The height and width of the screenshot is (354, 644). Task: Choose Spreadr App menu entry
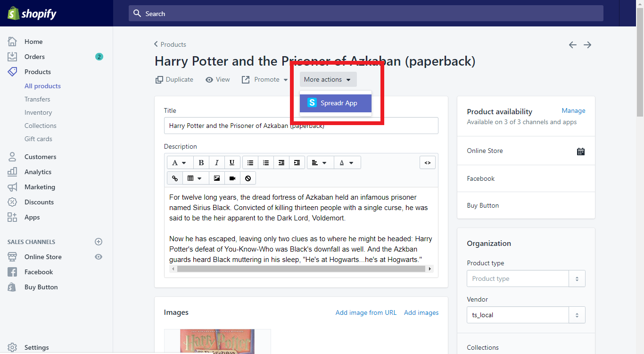coord(336,103)
